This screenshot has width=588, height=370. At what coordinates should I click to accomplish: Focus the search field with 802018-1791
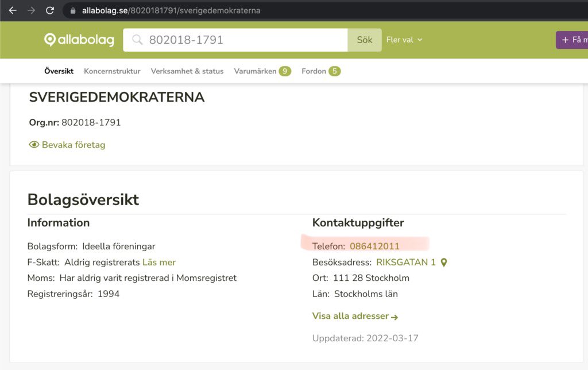coord(235,40)
